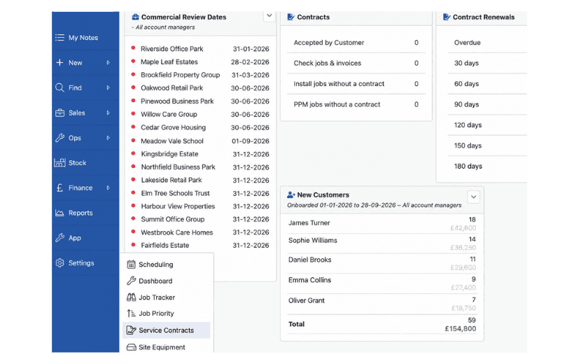This screenshot has height=364, width=588.
Task: Click the wrench icon beside Dashboard
Action: (131, 281)
